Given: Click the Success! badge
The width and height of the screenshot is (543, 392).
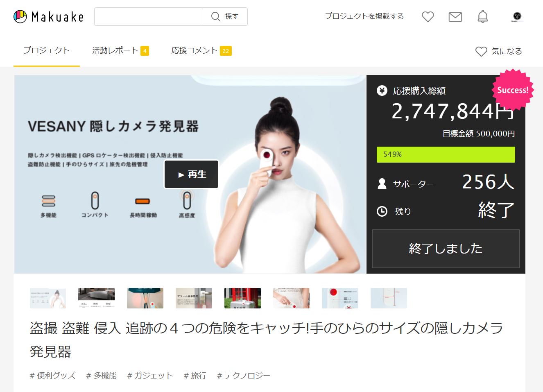Looking at the screenshot, I should click(513, 90).
